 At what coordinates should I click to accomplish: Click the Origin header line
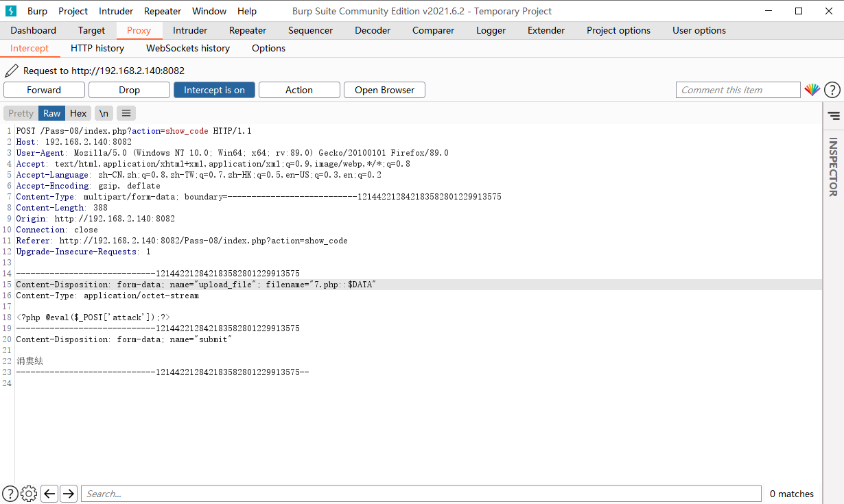[95, 219]
